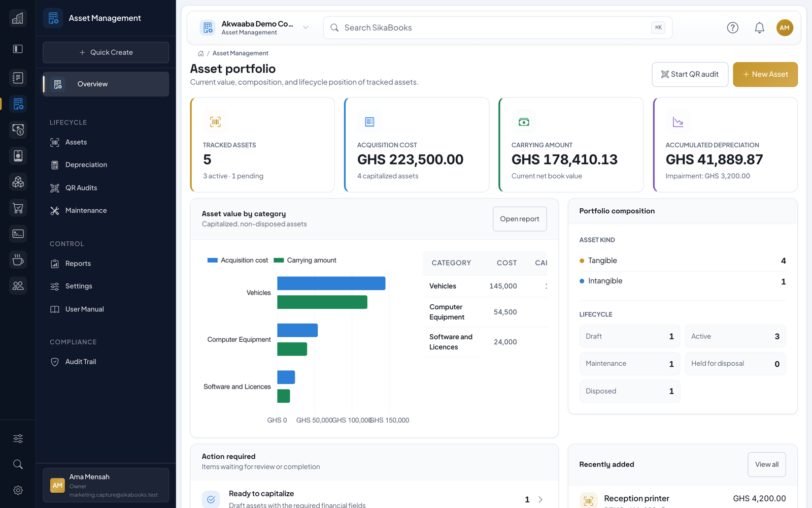812x508 pixels.
Task: Go to home via breadcrumb house icon
Action: 200,53
